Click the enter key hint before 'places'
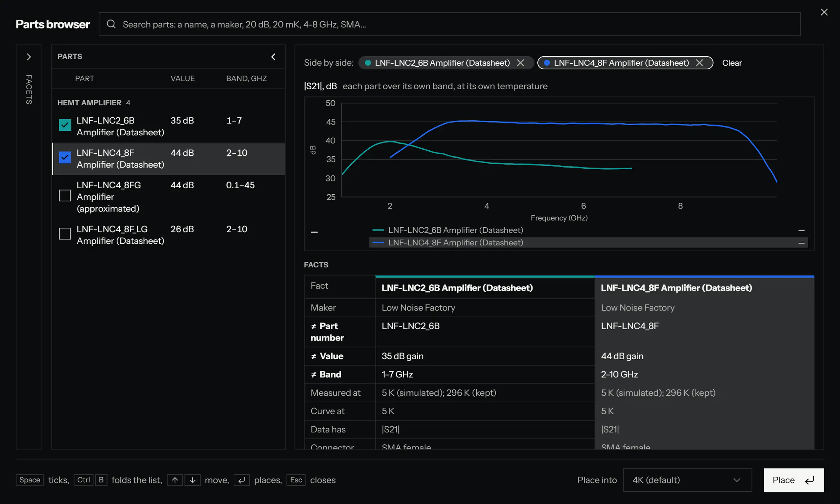 [241, 480]
